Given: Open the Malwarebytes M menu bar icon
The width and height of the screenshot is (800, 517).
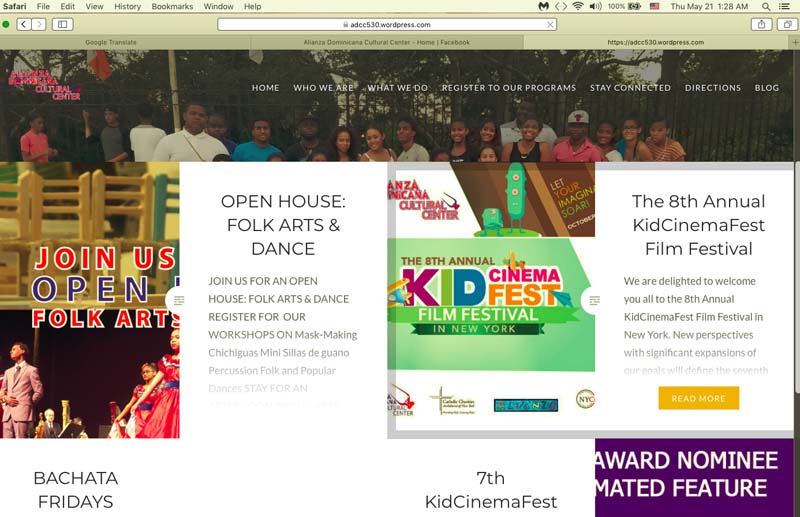Looking at the screenshot, I should [544, 6].
